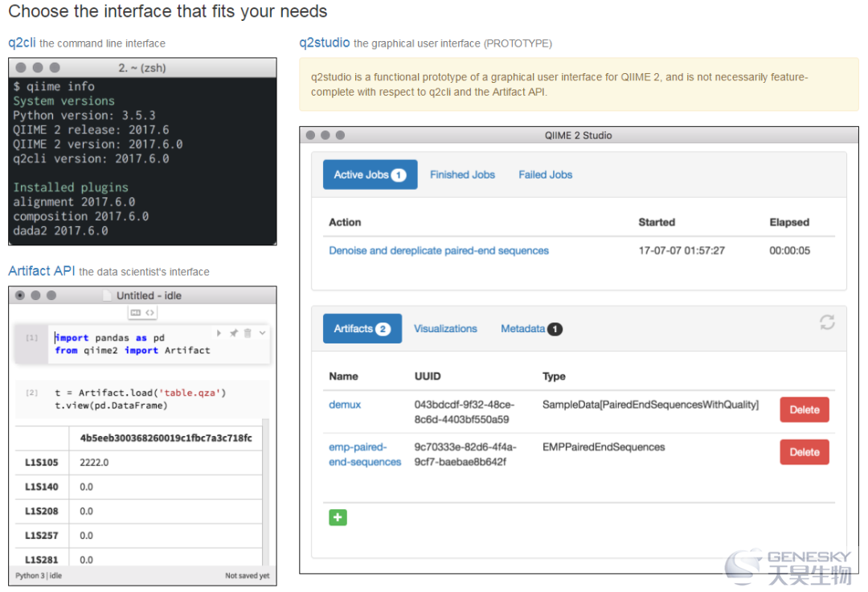Open the Visualizations tab
Viewport: 868px width, 592px height.
445,328
